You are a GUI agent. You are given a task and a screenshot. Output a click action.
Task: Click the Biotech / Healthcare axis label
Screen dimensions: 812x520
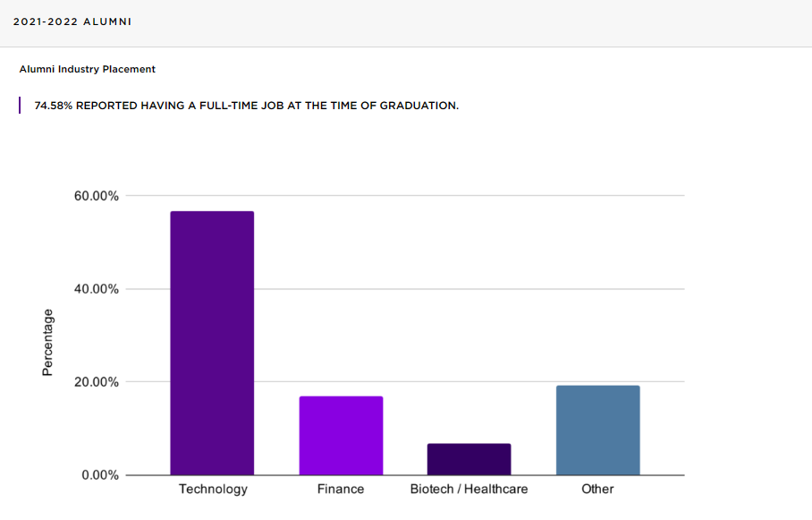pyautogui.click(x=469, y=489)
